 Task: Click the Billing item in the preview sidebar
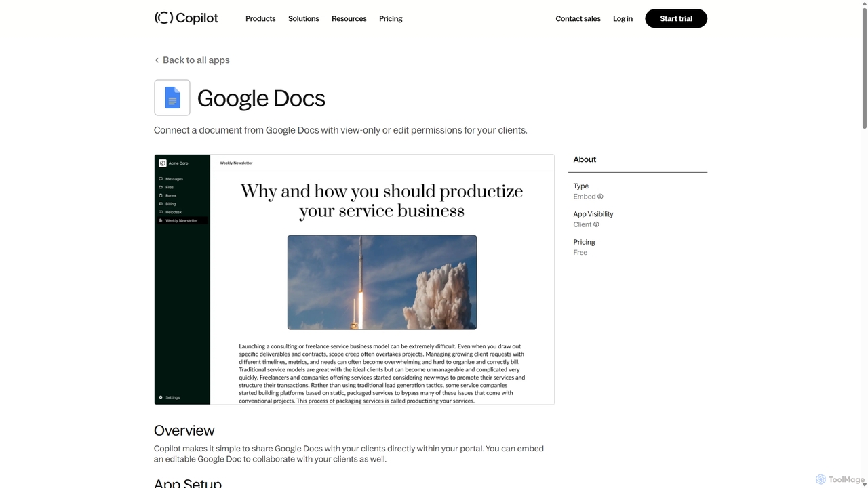tap(170, 203)
